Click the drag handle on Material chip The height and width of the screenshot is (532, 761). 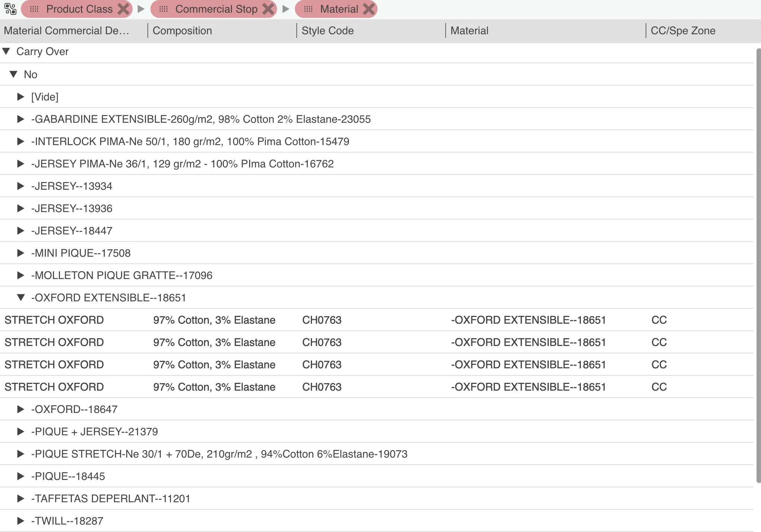(x=308, y=9)
